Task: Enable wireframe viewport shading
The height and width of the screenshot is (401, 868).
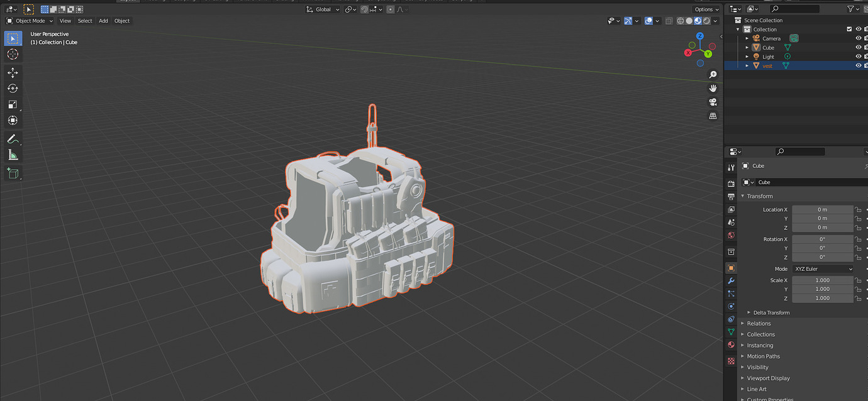Action: click(x=681, y=21)
